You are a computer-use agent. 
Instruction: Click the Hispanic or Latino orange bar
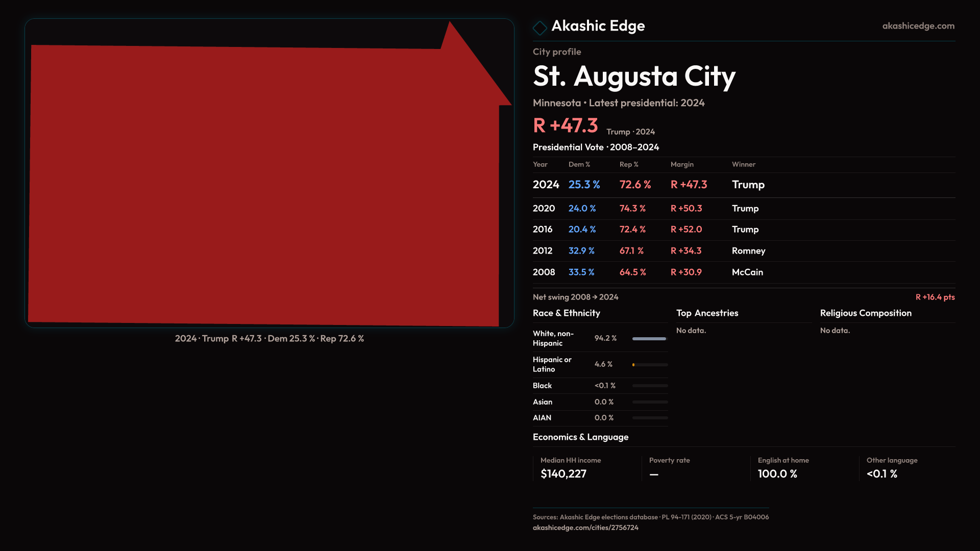click(x=633, y=365)
